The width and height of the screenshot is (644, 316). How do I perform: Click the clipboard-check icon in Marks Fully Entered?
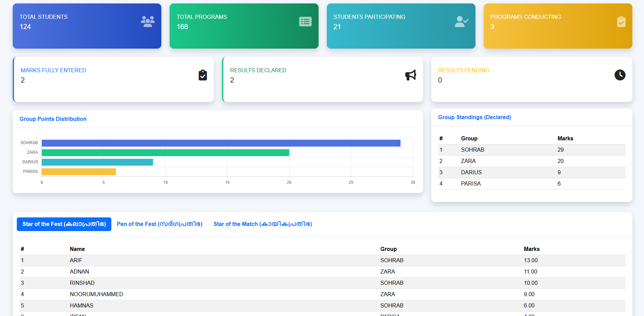(203, 75)
